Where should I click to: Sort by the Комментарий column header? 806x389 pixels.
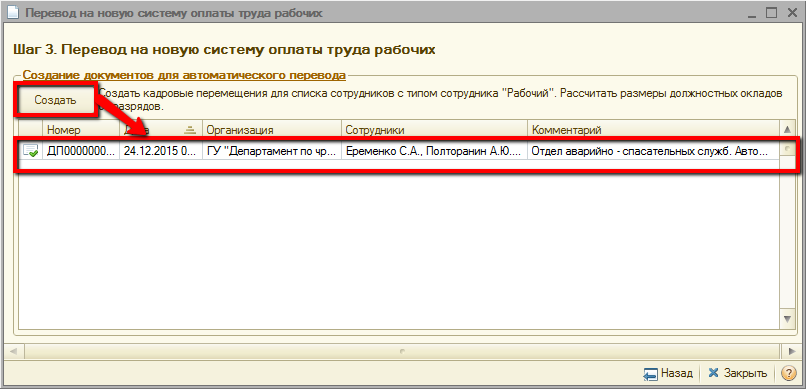pos(654,130)
